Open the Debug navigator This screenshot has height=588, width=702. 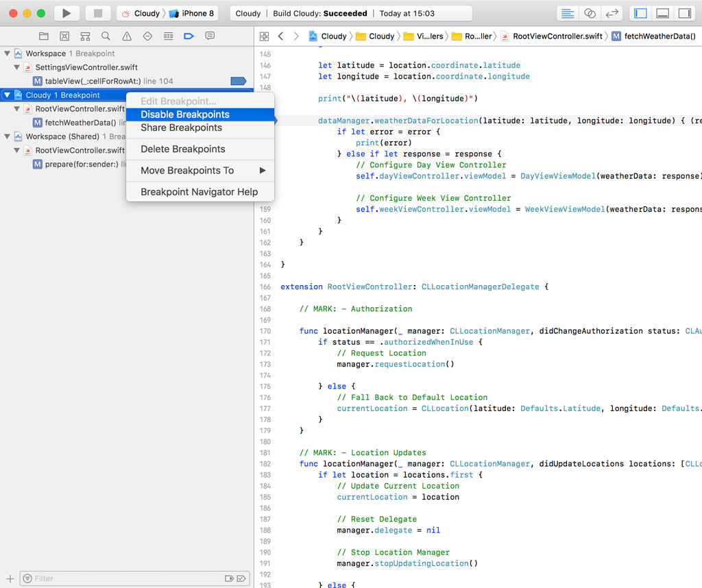(x=168, y=36)
